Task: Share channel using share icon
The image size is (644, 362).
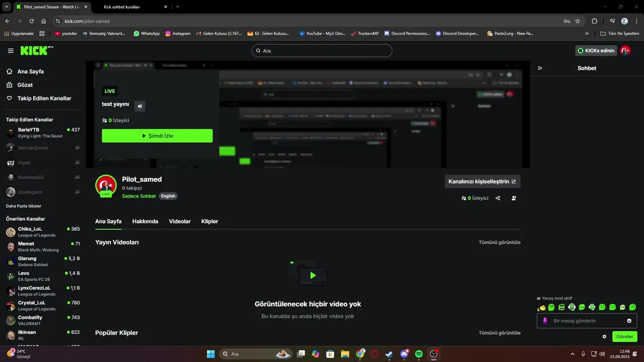Action: pos(498,198)
